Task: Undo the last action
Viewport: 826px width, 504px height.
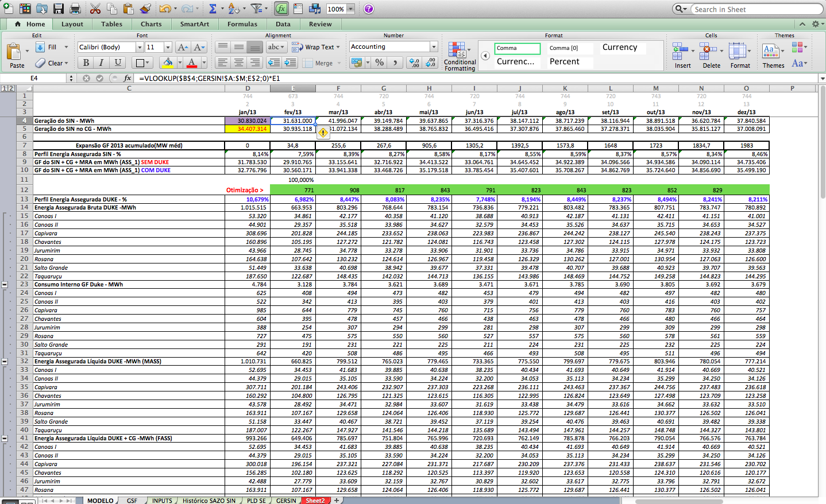Action: pos(165,9)
